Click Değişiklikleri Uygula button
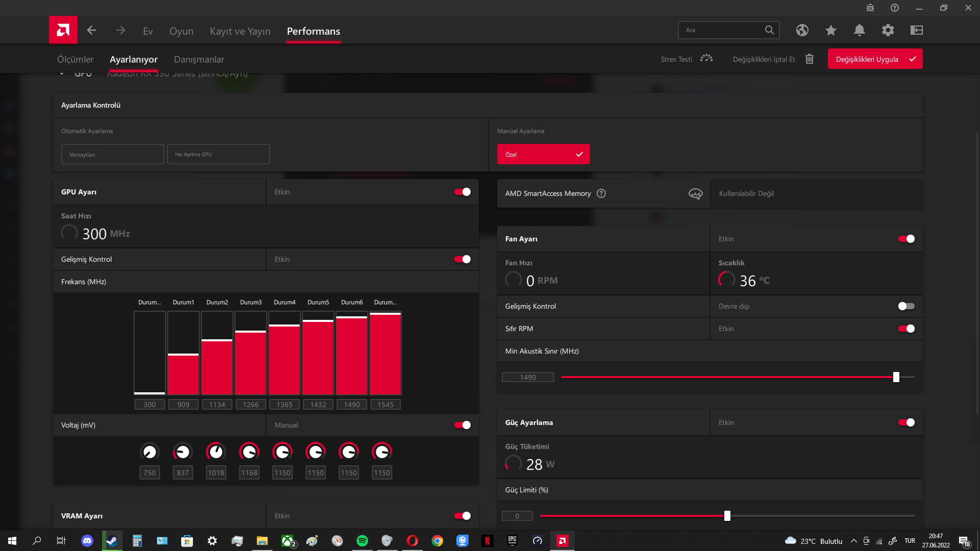Image resolution: width=980 pixels, height=551 pixels. pyautogui.click(x=874, y=59)
